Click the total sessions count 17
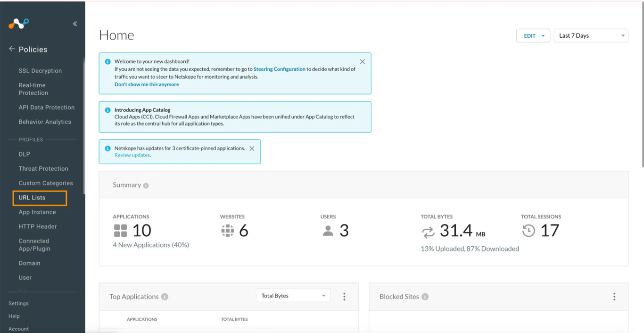644x333 pixels. pyautogui.click(x=550, y=231)
